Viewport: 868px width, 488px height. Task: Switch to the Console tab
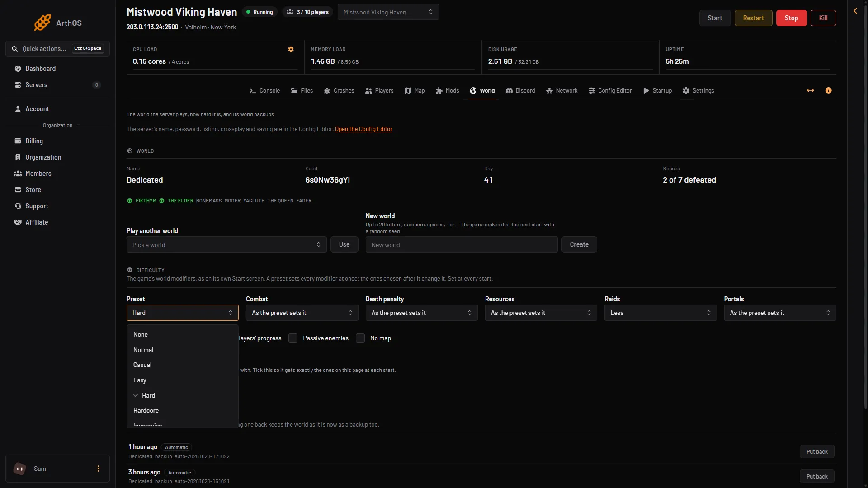264,90
